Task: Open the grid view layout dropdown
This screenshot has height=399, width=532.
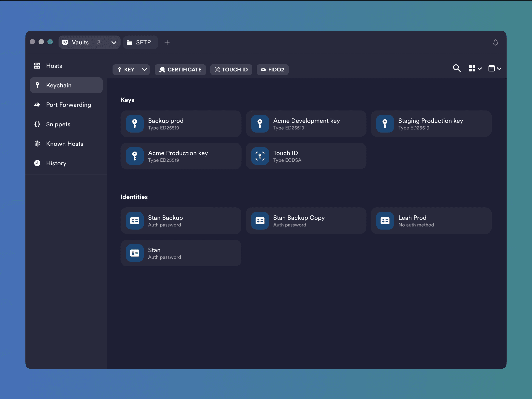Action: [x=475, y=69]
